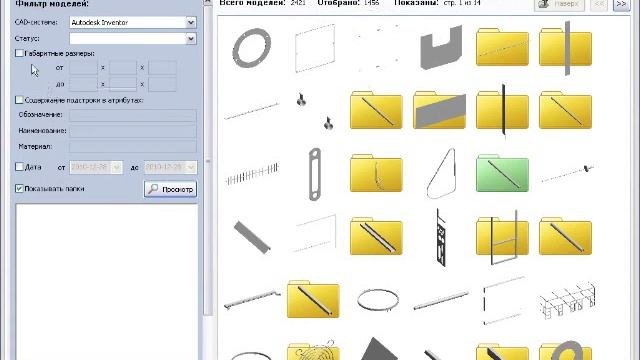Open the folder with a faint thin diagonal line
The image size is (640, 360).
coord(502,47)
